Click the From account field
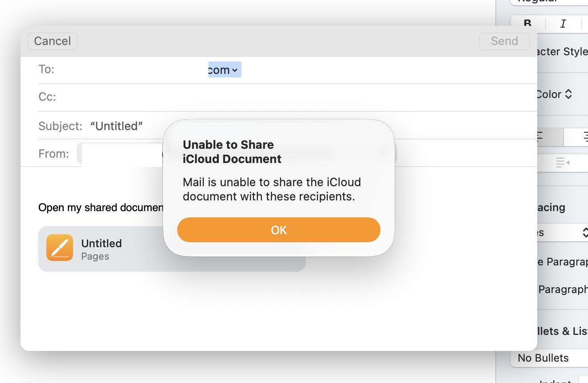The width and height of the screenshot is (588, 383). 120,154
